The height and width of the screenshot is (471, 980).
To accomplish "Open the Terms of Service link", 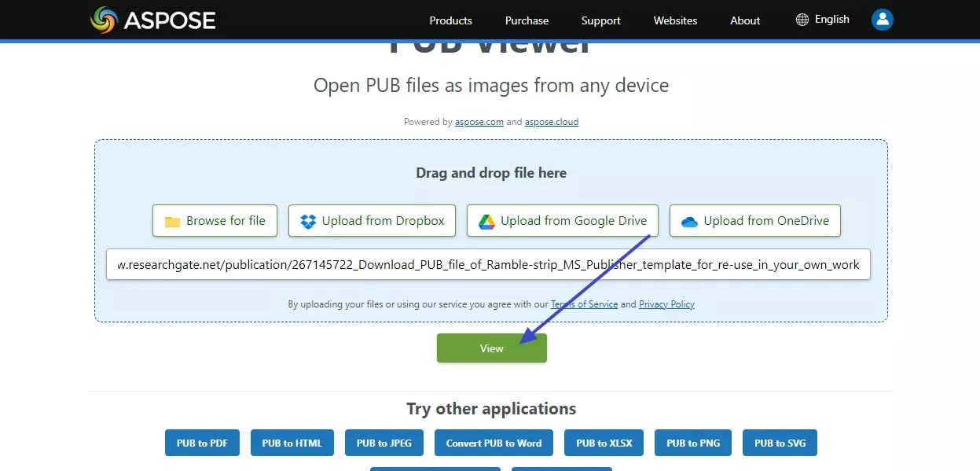I will click(585, 304).
